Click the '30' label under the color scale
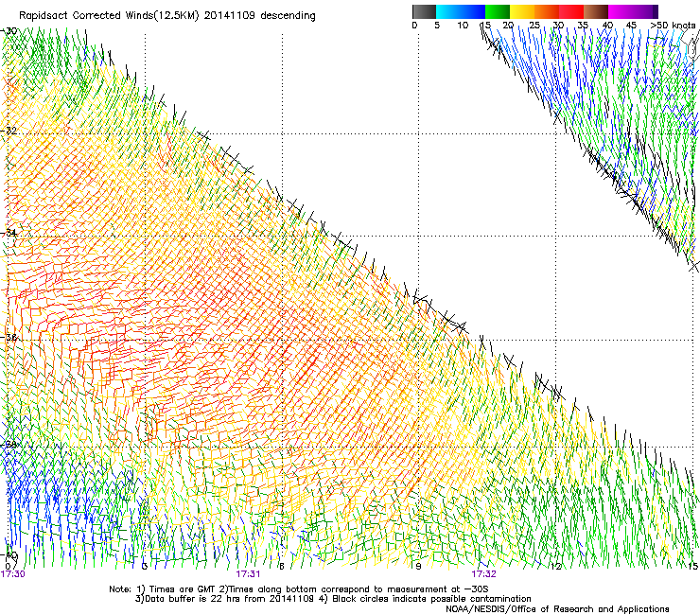Viewport: 700px width, 615px height. (558, 26)
